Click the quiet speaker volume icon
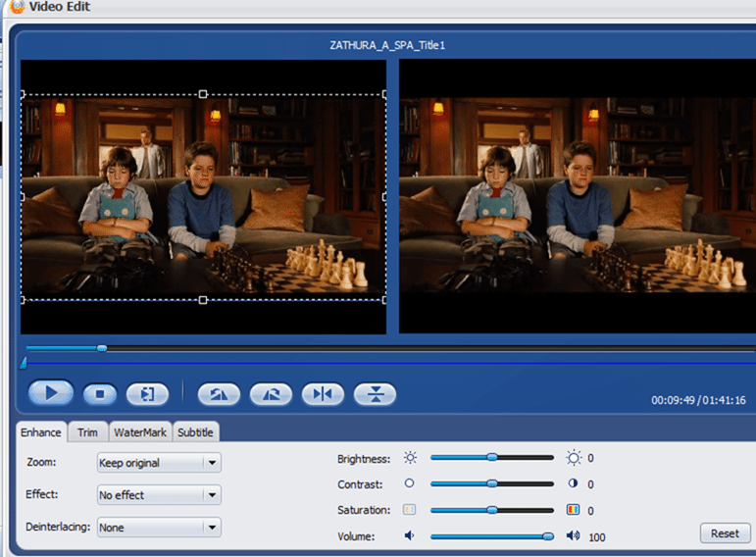 [409, 535]
